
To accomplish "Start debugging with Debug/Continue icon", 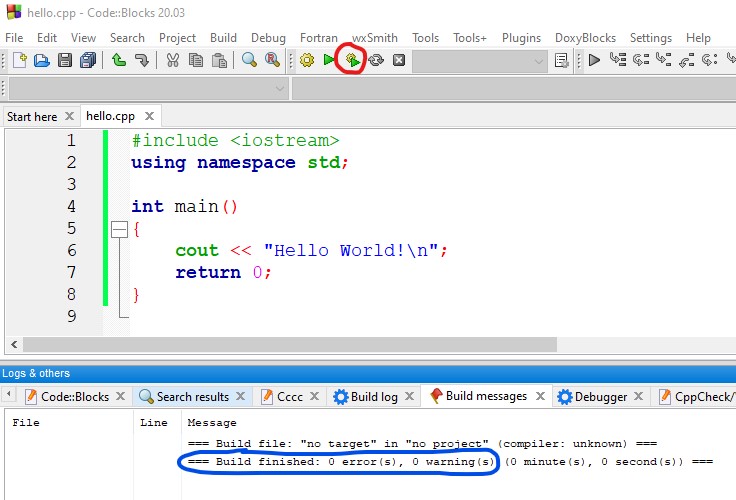I will coord(594,61).
